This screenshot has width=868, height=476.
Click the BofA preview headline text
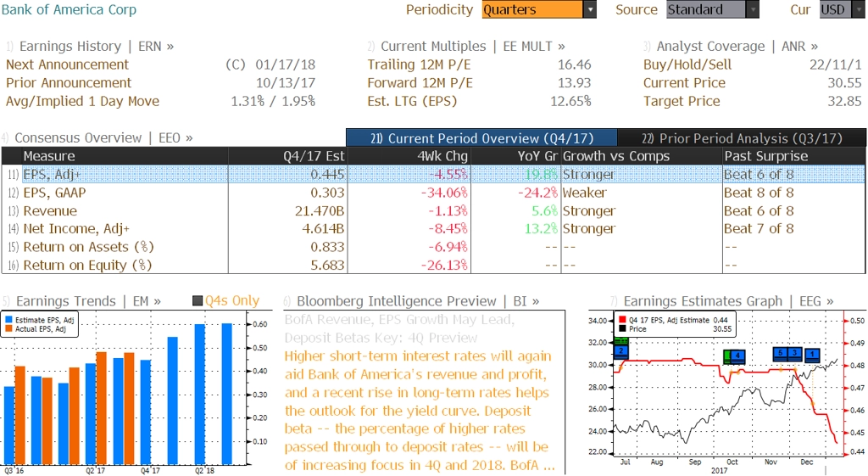(400, 328)
